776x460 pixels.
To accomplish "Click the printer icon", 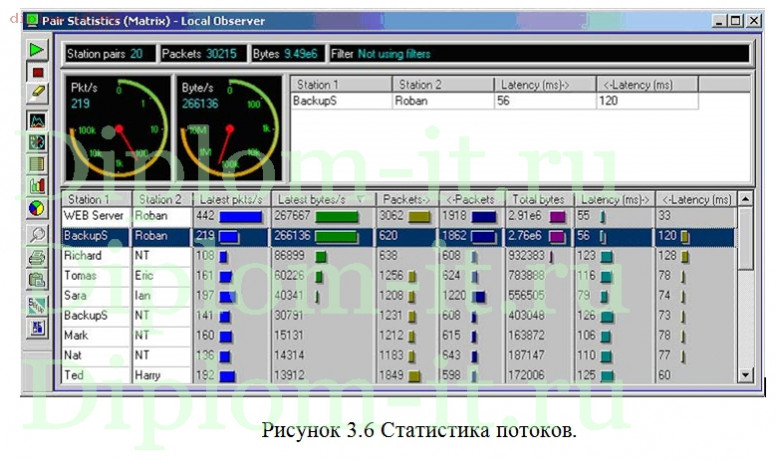I will [x=37, y=257].
